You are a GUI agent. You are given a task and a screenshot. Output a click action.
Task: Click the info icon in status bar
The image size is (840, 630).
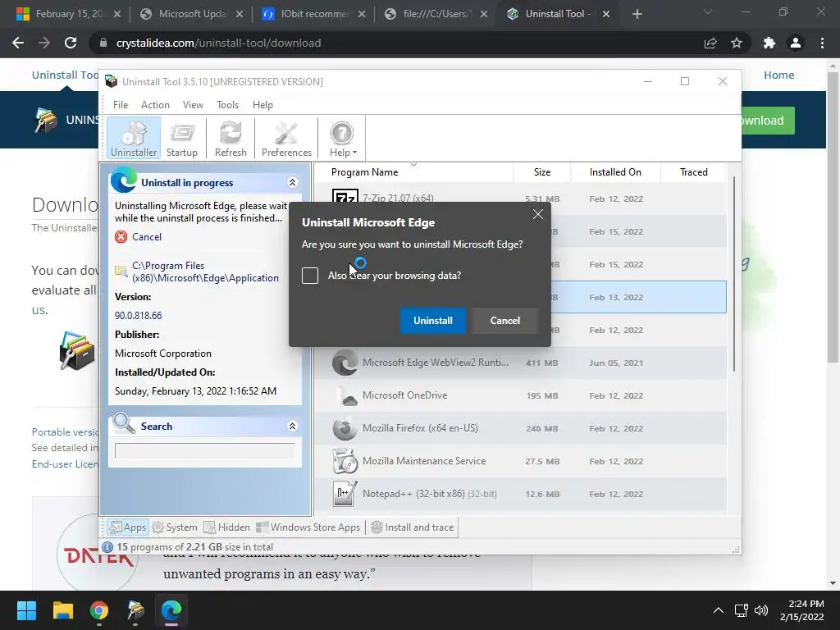tap(107, 547)
